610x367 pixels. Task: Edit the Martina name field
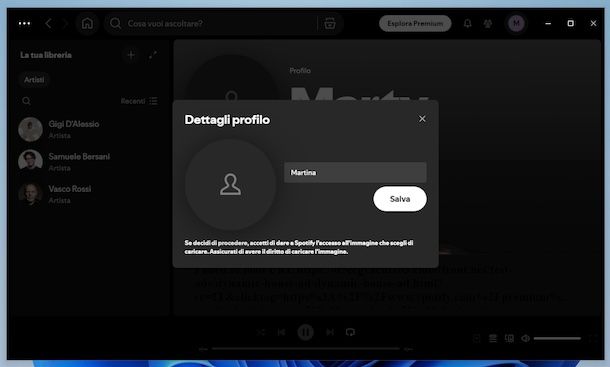click(355, 172)
